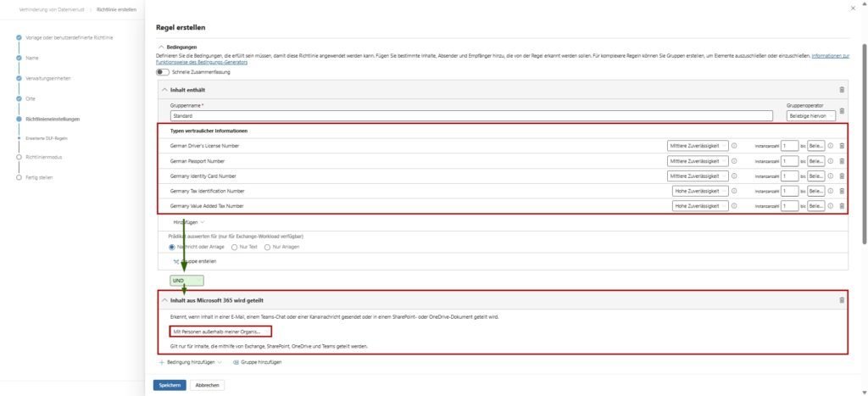Click the 'Gruppenname' text field
The image size is (868, 396).
[x=471, y=115]
